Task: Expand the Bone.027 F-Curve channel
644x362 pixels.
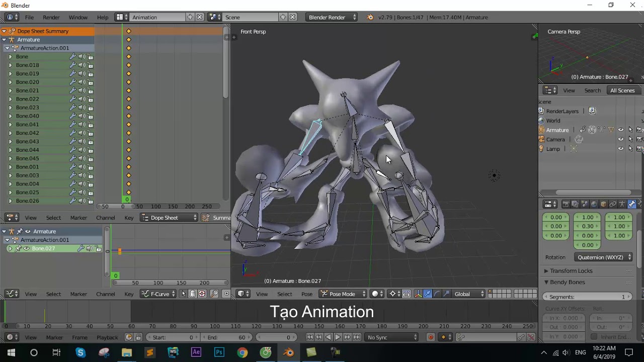Action: click(x=10, y=249)
